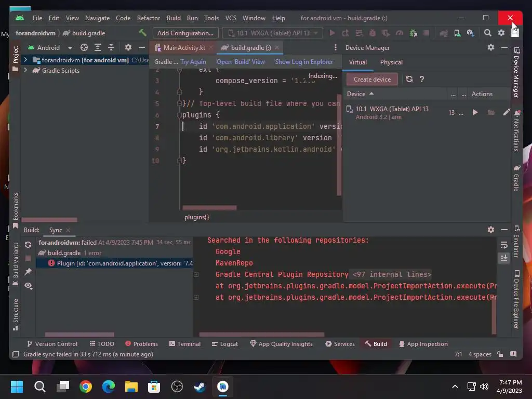Open the Refactor menu
532x399 pixels.
pos(148,18)
